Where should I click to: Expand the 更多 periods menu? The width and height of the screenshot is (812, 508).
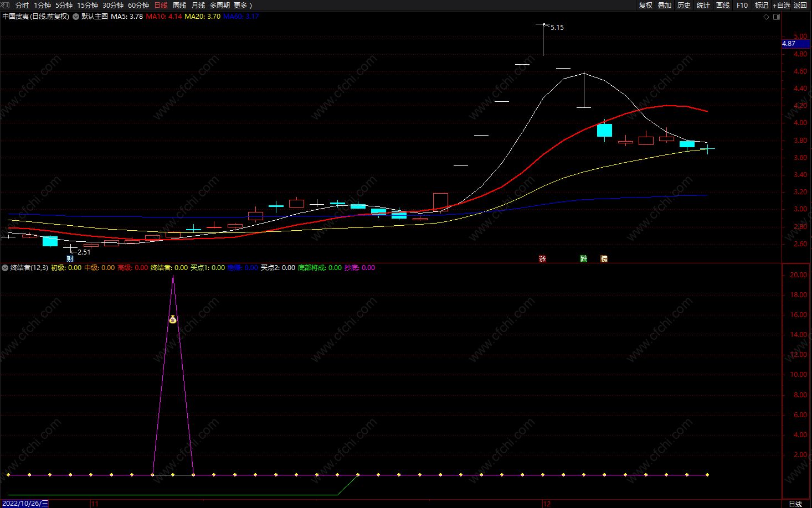coord(243,5)
